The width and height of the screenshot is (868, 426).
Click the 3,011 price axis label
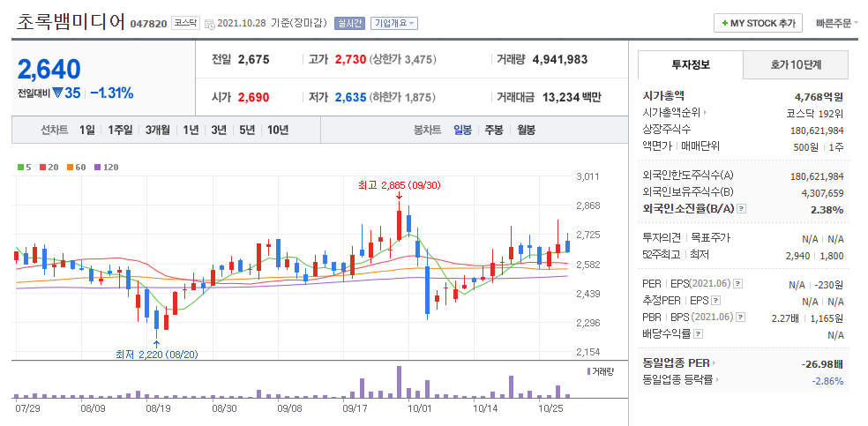[587, 176]
